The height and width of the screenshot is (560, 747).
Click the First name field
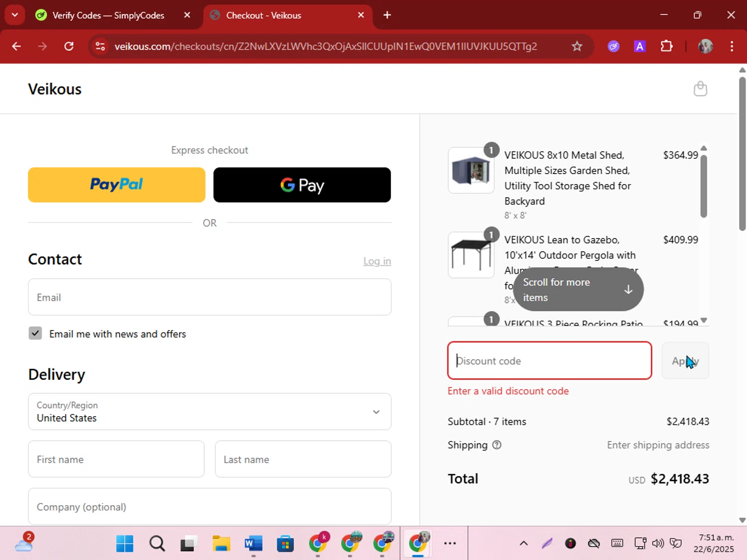point(117,459)
